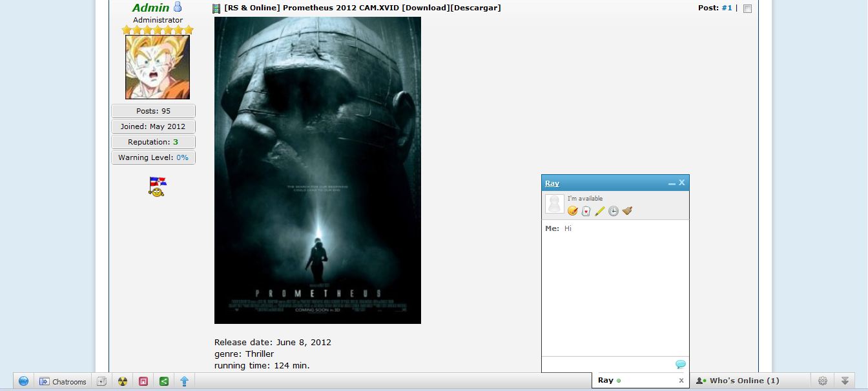Image resolution: width=868 pixels, height=391 pixels.
Task: Click the flag-waving smiley icon under profile
Action: pyautogui.click(x=157, y=186)
